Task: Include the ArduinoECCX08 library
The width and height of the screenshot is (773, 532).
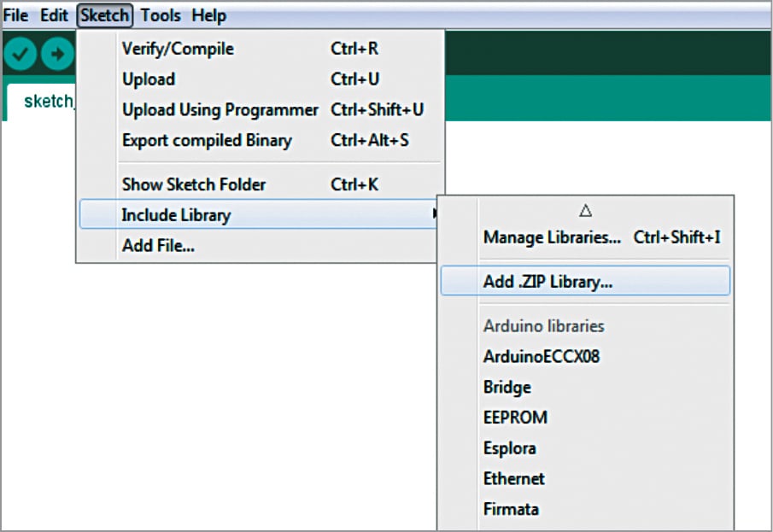Action: (542, 357)
